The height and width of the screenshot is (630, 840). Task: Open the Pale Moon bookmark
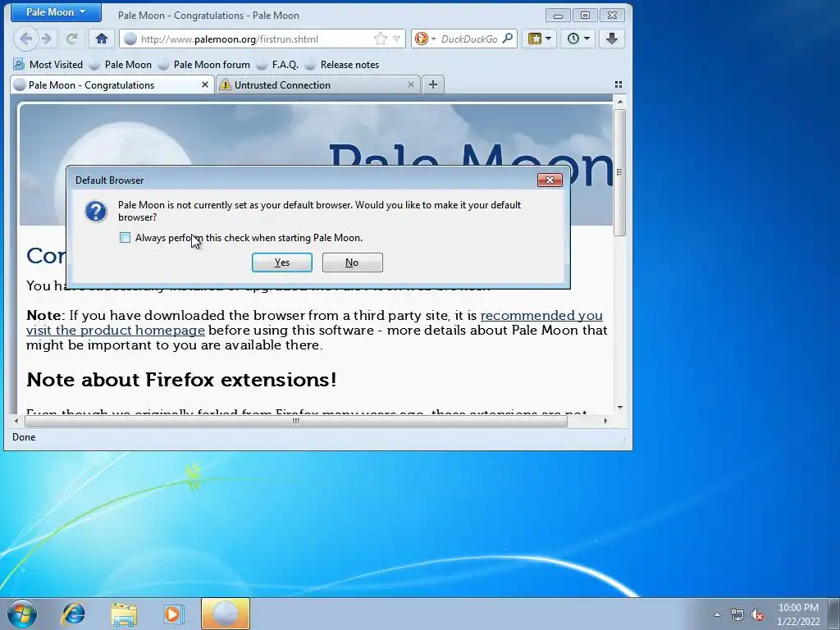tap(121, 64)
